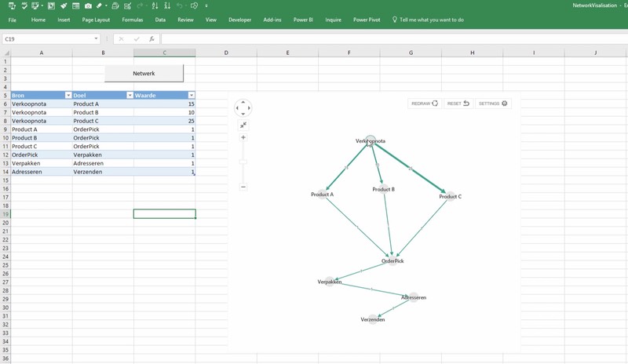Click the formula bar cancel X icon
The height and width of the screenshot is (364, 628).
(121, 39)
